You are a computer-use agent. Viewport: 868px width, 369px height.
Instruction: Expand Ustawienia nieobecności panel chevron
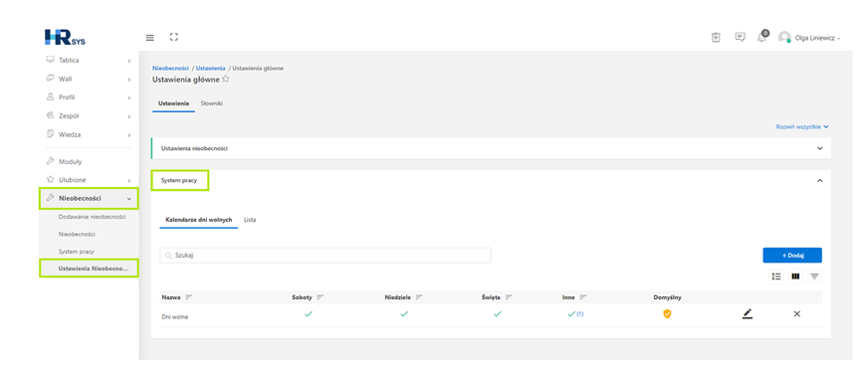point(820,148)
